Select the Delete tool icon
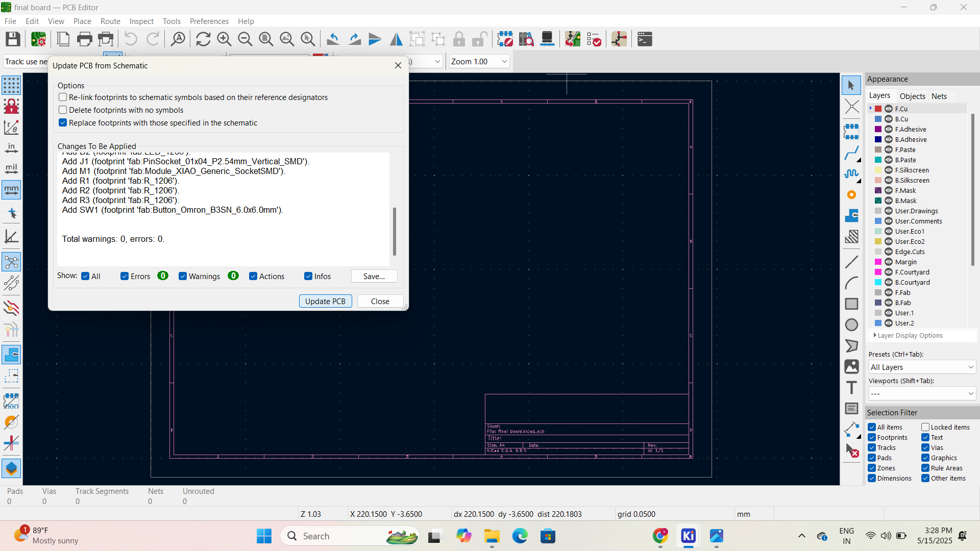 pos(851,450)
